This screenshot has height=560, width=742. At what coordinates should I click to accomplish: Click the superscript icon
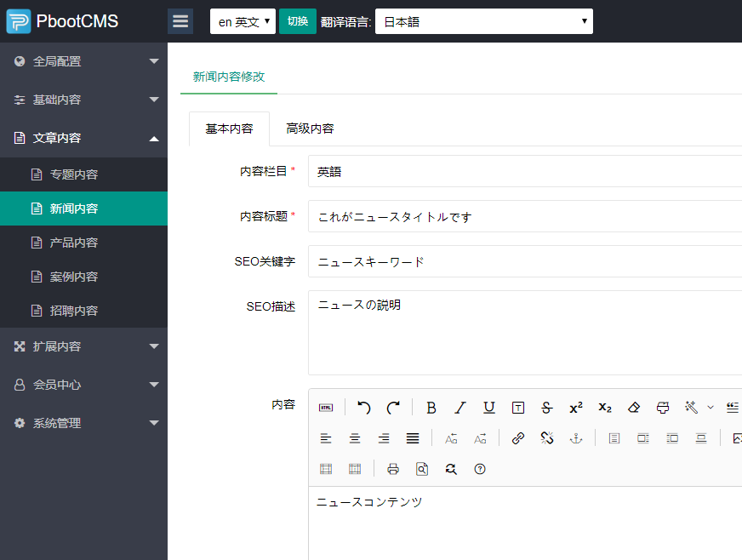click(576, 408)
